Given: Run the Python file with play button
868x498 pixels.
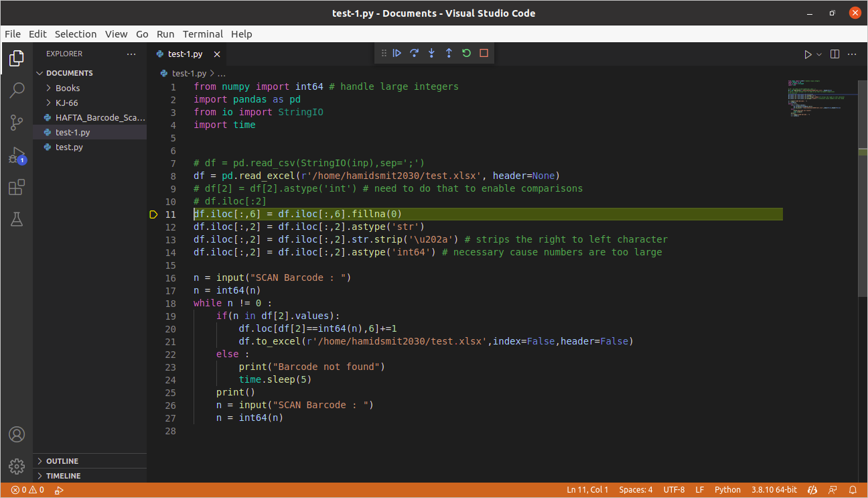Looking at the screenshot, I should point(808,54).
